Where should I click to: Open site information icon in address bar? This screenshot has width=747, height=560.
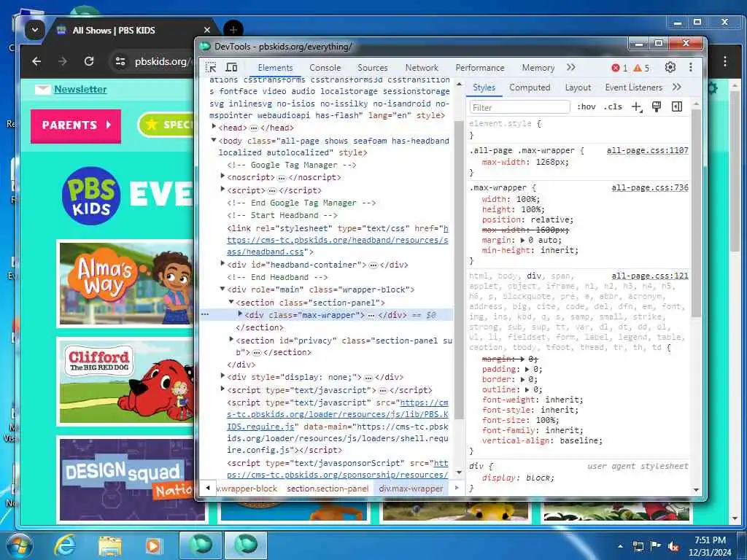120,61
